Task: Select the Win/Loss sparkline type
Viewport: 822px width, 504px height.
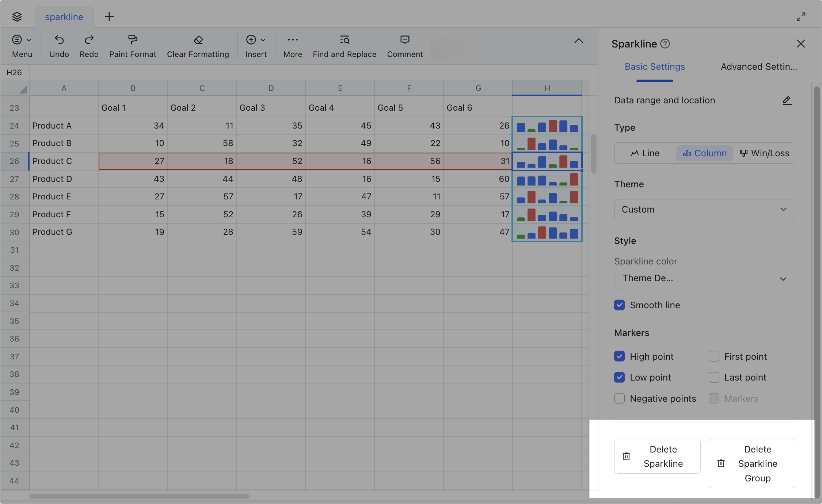Action: coord(764,153)
